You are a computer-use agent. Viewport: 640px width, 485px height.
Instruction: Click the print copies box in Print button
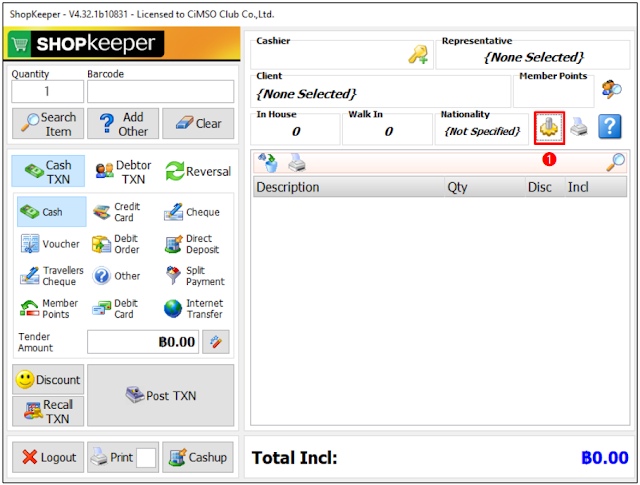click(x=146, y=458)
